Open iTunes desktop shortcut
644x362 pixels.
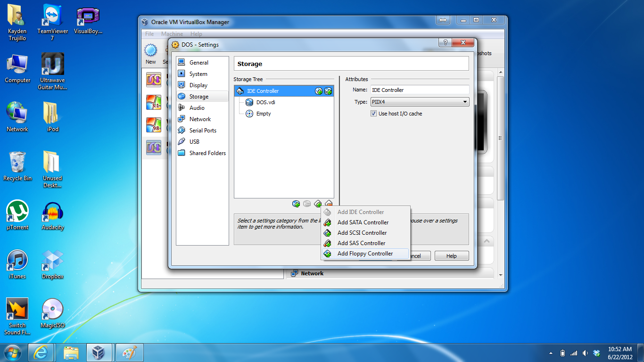pos(17,265)
